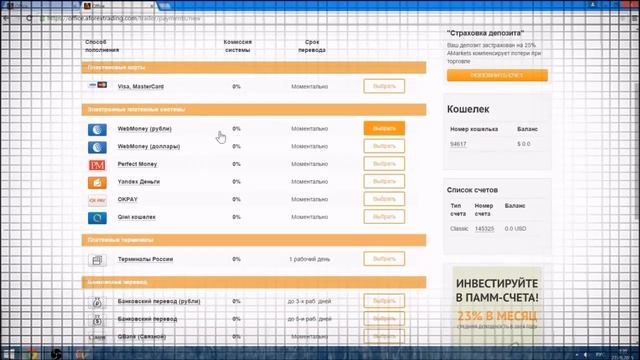Click the browser address bar URL
This screenshot has height=360, width=640.
click(x=123, y=18)
